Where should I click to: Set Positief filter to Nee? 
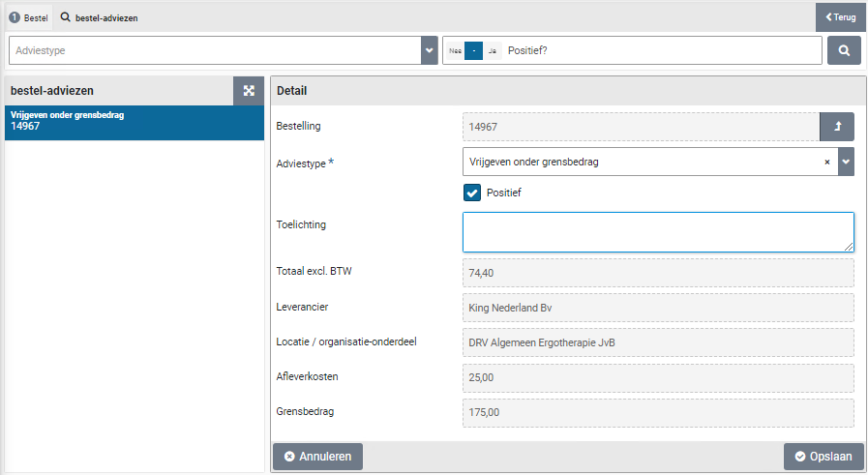[455, 50]
